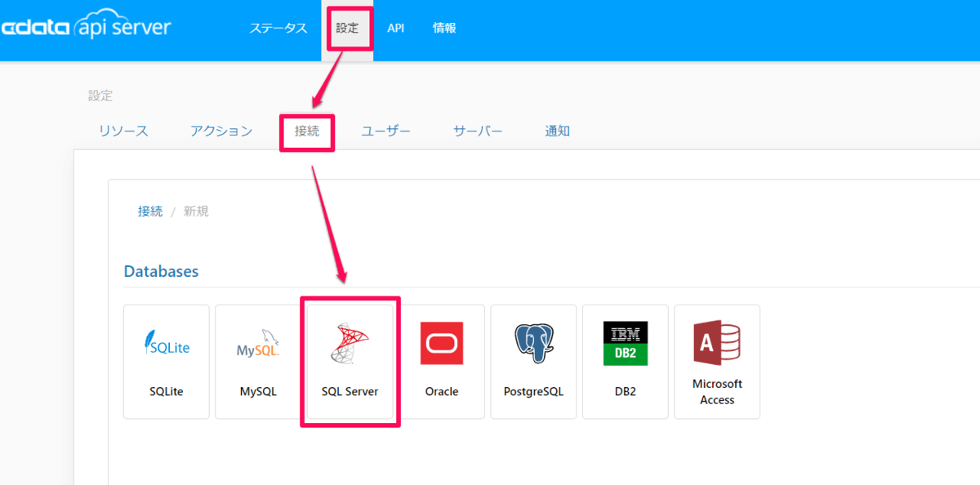Choose the SQL Server connection icon
This screenshot has height=485, width=980.
pos(350,343)
